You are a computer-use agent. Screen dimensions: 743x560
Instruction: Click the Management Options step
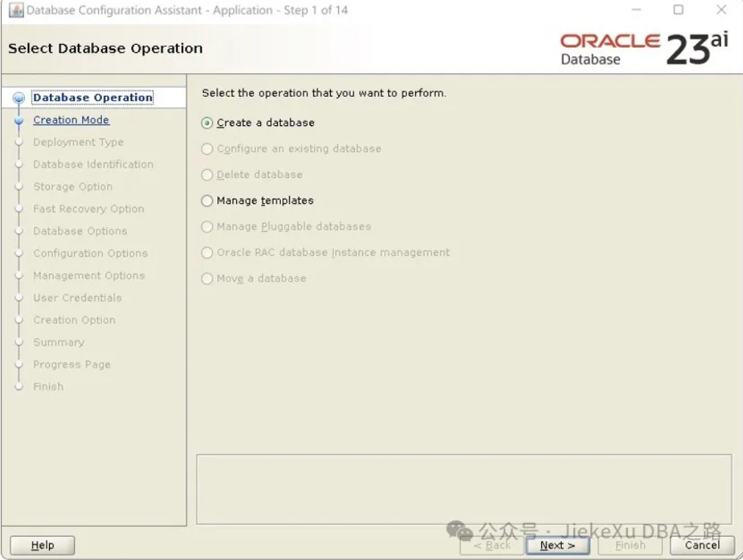89,276
